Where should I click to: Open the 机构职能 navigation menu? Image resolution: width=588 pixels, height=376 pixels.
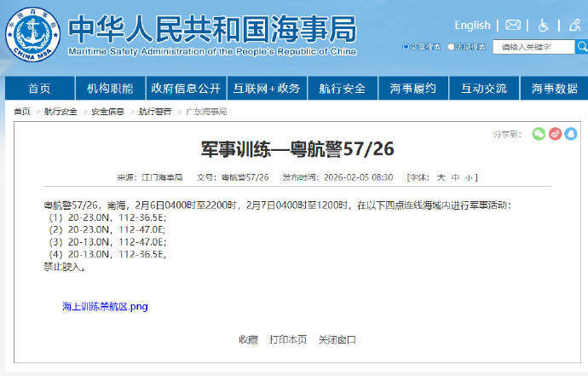[x=110, y=89]
